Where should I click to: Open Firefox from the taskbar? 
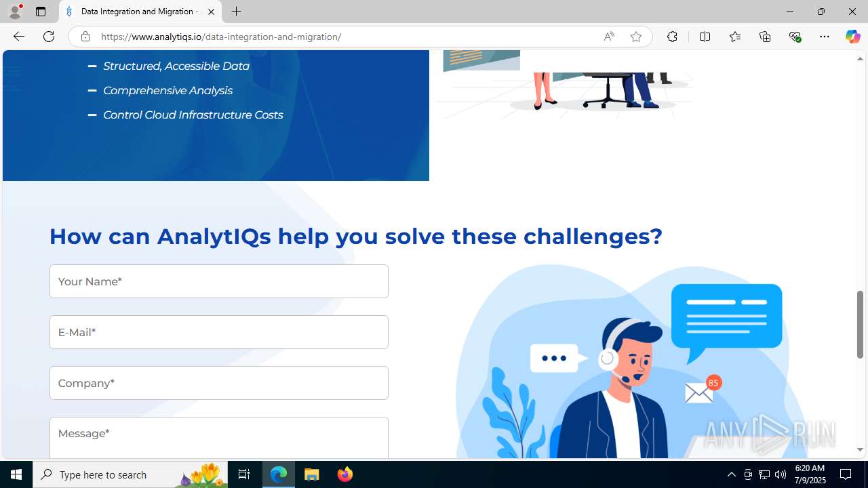click(x=344, y=474)
